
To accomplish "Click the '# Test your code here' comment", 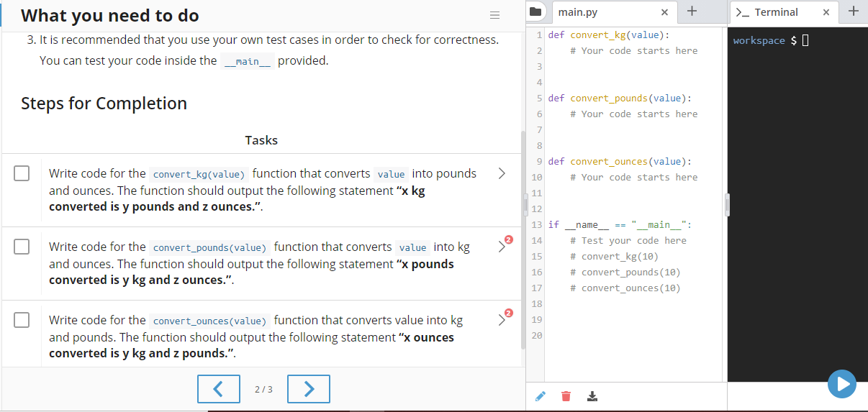I will click(x=628, y=240).
